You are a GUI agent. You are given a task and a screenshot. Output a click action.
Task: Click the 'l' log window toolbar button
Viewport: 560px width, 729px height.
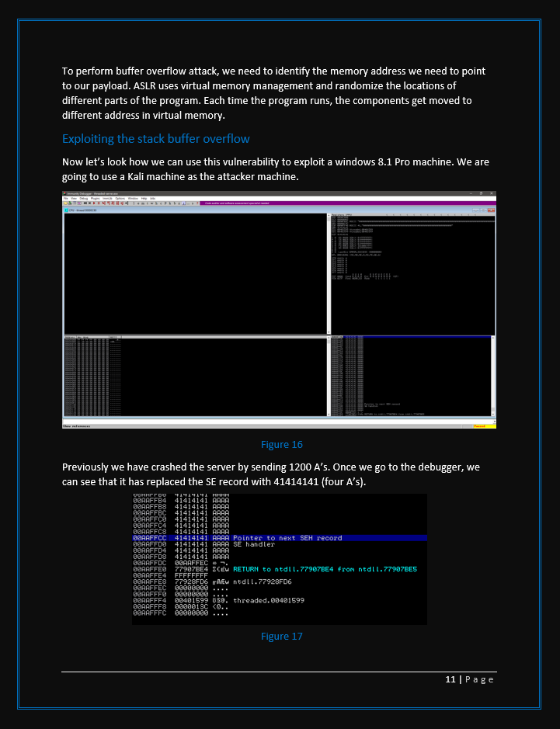point(134,203)
